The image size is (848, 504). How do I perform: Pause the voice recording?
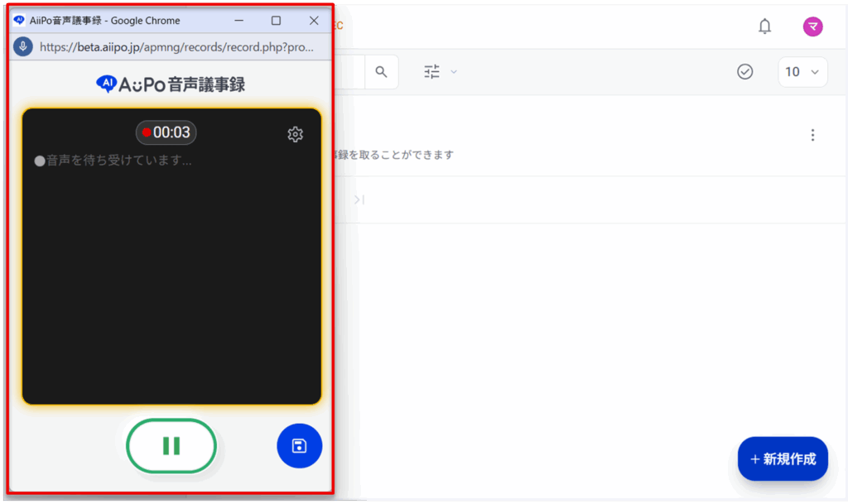[x=171, y=446]
